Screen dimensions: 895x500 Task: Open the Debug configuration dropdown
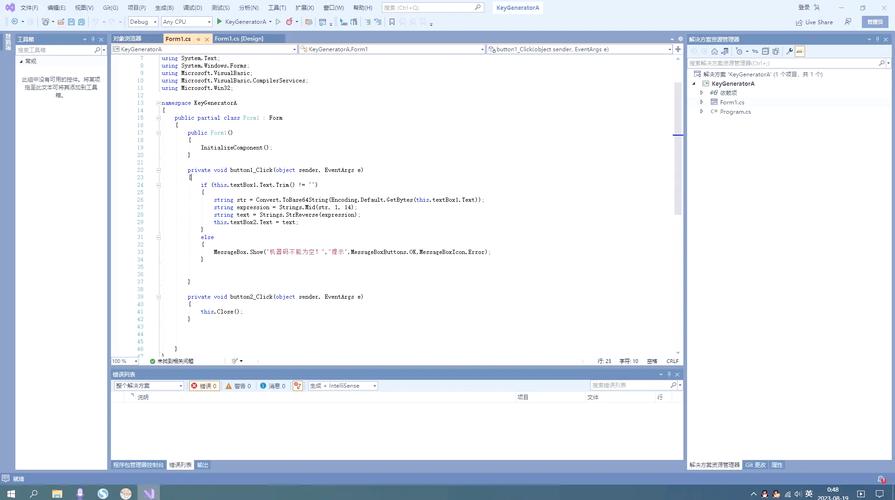point(143,22)
